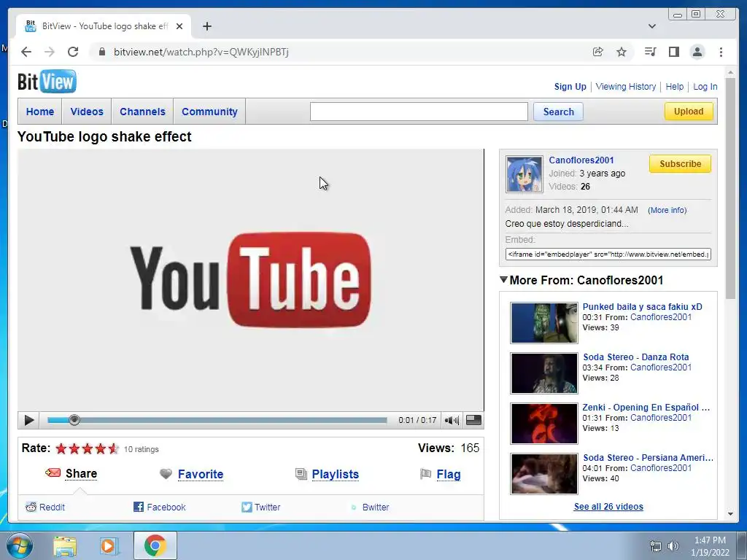Play the video with the play button
Image resolution: width=747 pixels, height=560 pixels.
pyautogui.click(x=28, y=420)
